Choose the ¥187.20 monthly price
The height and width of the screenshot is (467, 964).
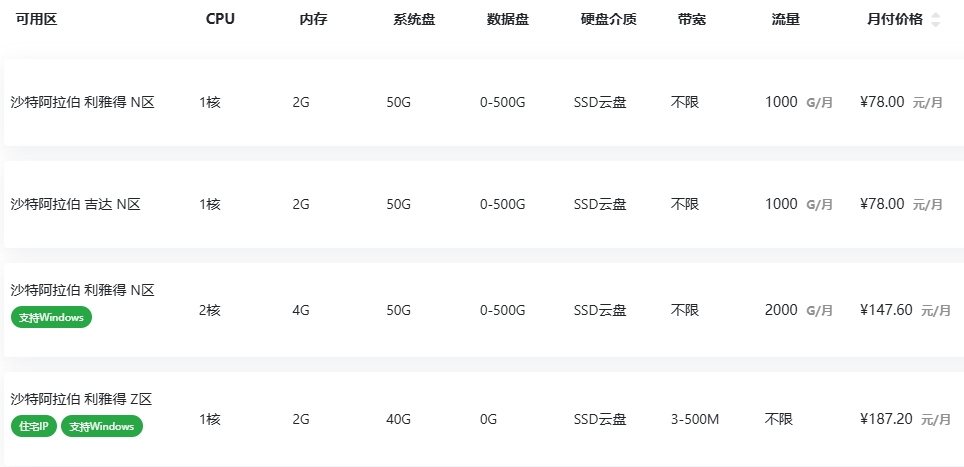point(886,419)
